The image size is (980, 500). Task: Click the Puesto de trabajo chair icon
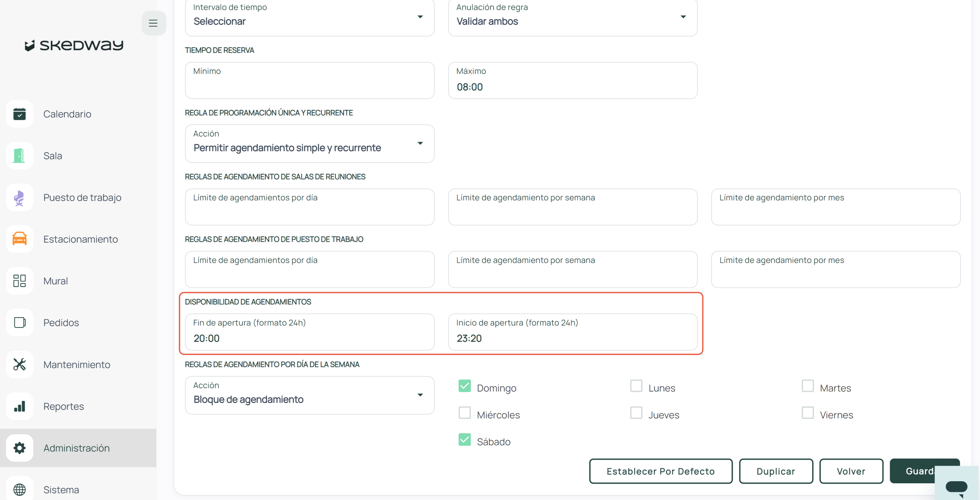click(19, 197)
